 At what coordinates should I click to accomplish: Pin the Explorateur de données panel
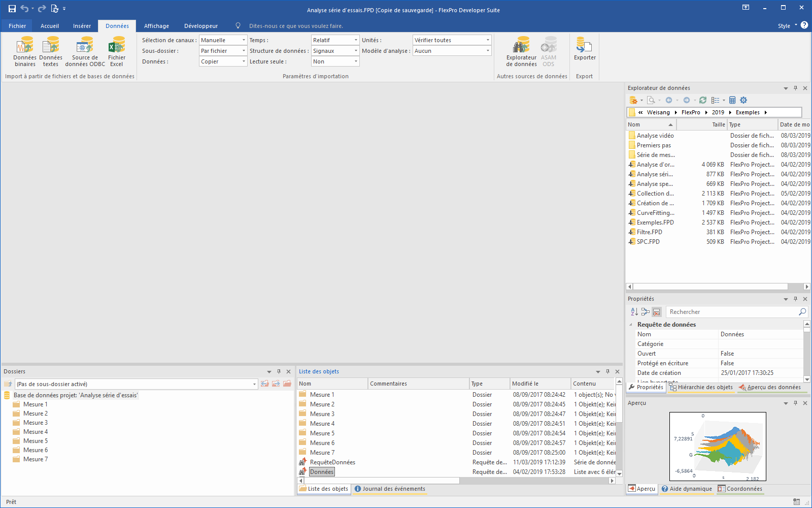click(795, 88)
